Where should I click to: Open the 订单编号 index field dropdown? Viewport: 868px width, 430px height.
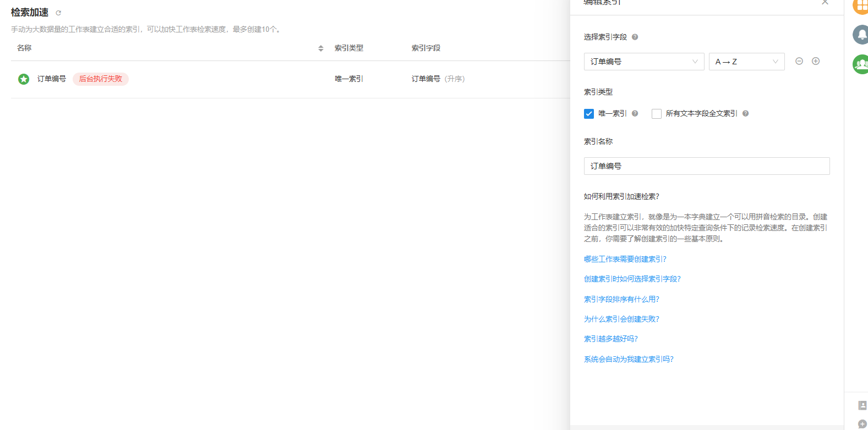[x=643, y=62]
